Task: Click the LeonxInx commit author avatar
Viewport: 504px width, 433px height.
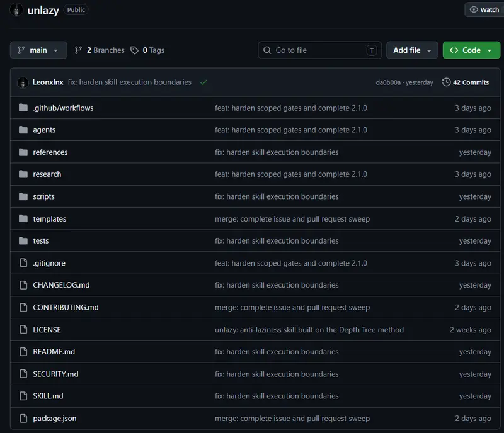Action: [x=23, y=82]
